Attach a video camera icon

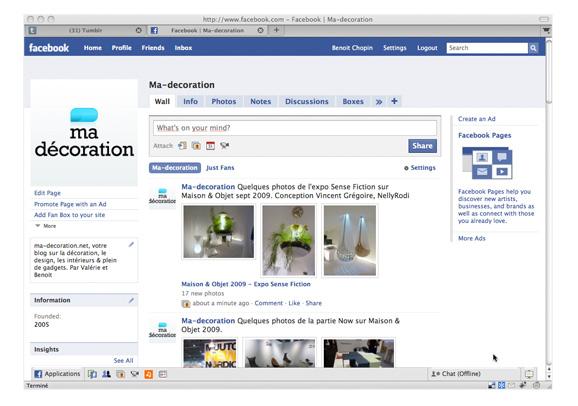[x=224, y=146]
